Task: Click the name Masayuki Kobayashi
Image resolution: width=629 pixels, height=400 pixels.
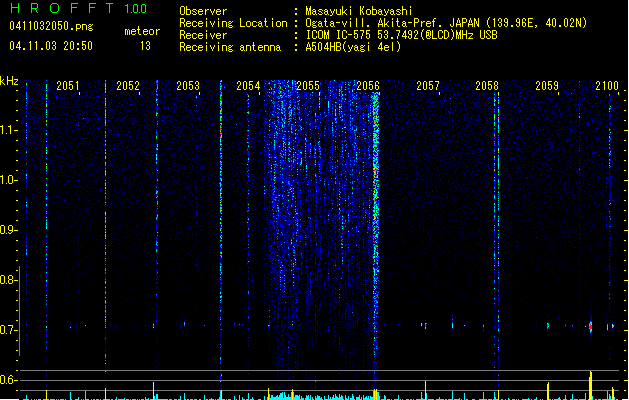Action: tap(359, 11)
